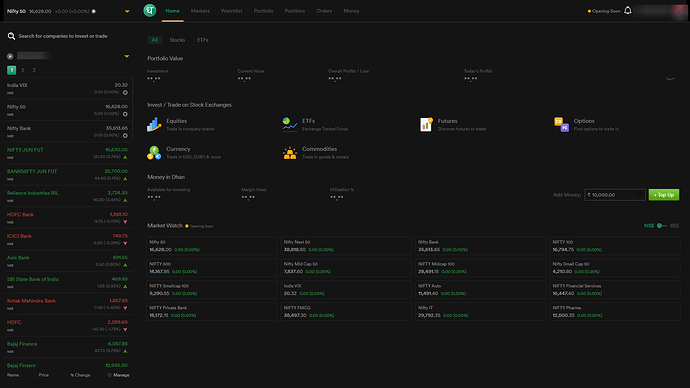Open the Commodities gold icon

tap(290, 153)
